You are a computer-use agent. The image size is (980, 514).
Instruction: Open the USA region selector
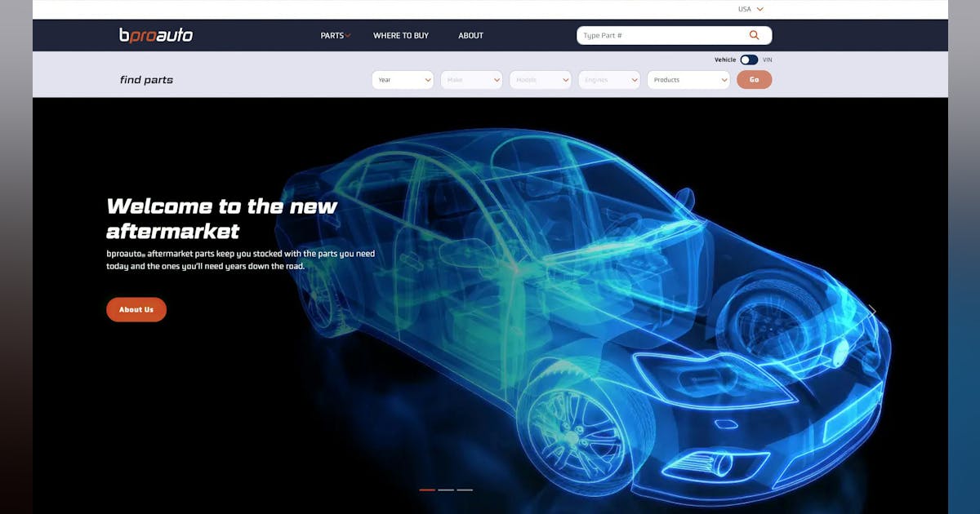click(x=748, y=9)
